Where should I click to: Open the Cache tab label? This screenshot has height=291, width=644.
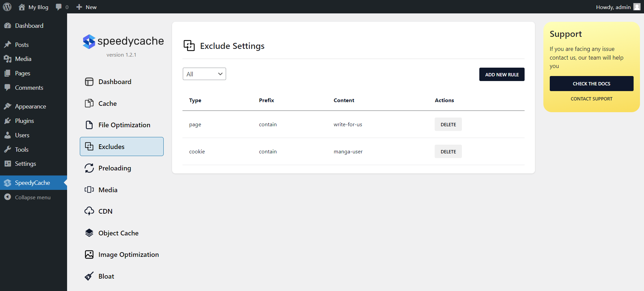107,103
